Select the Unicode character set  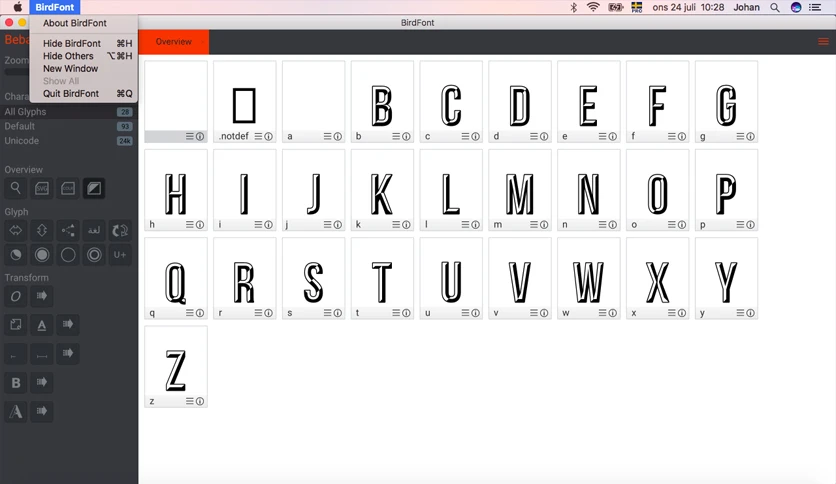(69, 141)
